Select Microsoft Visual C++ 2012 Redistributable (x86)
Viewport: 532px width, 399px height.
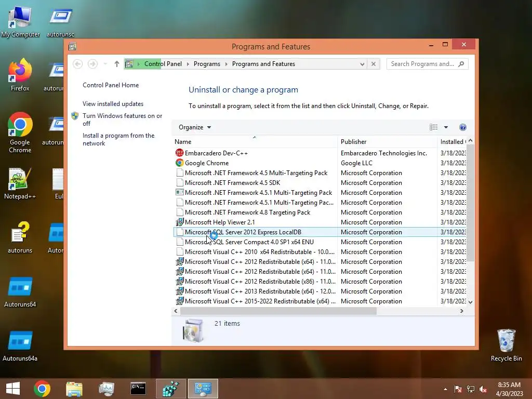(320, 282)
